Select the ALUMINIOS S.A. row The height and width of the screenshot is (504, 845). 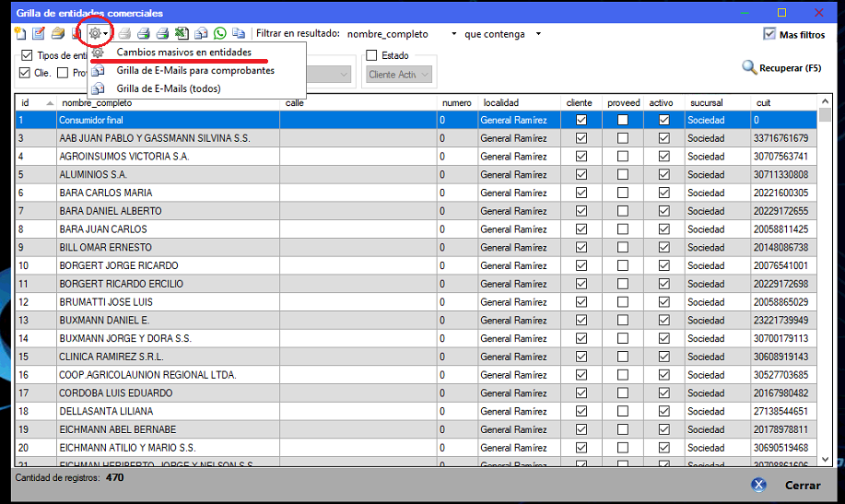[x=168, y=174]
